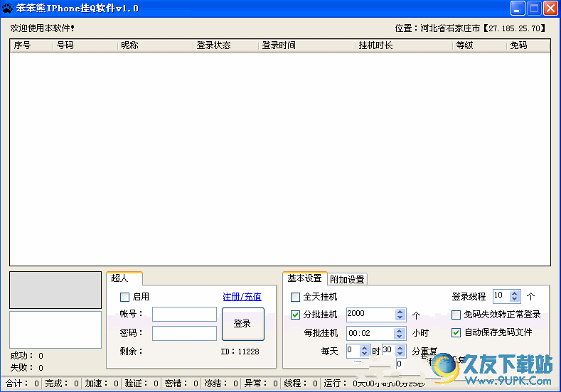Click the paw icon in title bar
This screenshot has height=392, width=561.
pos(7,9)
